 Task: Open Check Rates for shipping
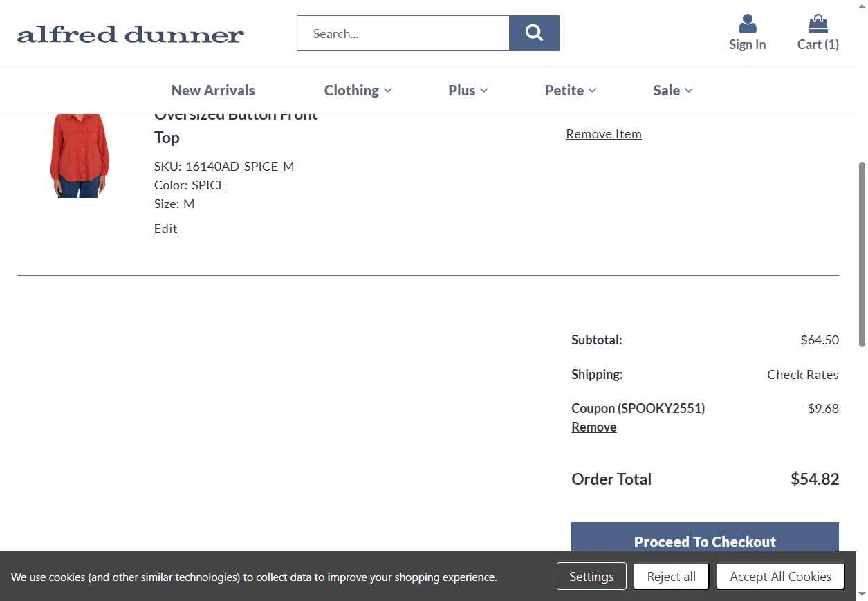coord(803,374)
